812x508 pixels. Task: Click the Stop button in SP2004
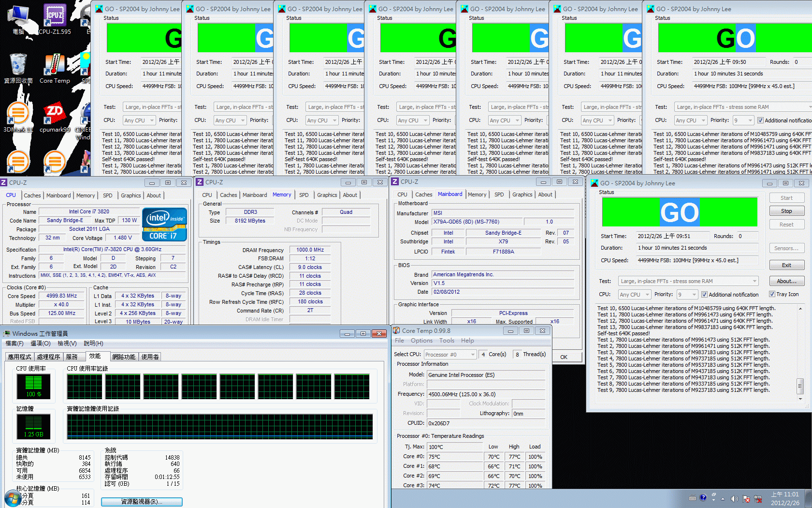pyautogui.click(x=786, y=211)
